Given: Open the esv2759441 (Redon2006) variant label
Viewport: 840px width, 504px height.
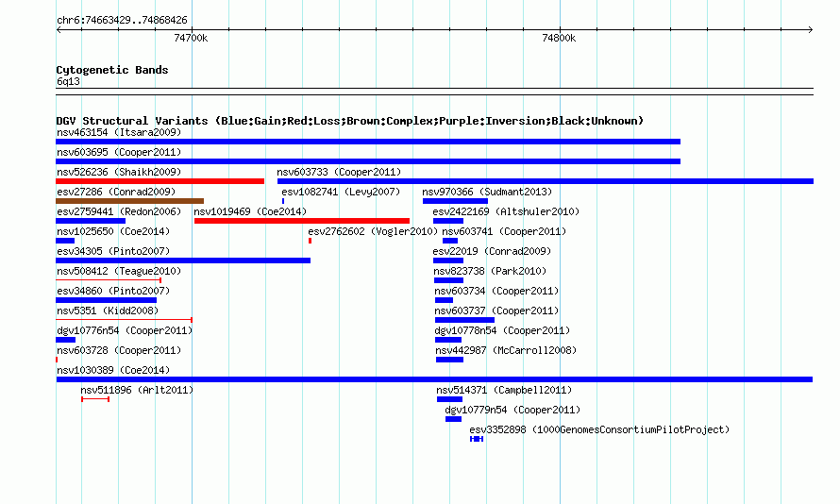Looking at the screenshot, I should point(119,211).
